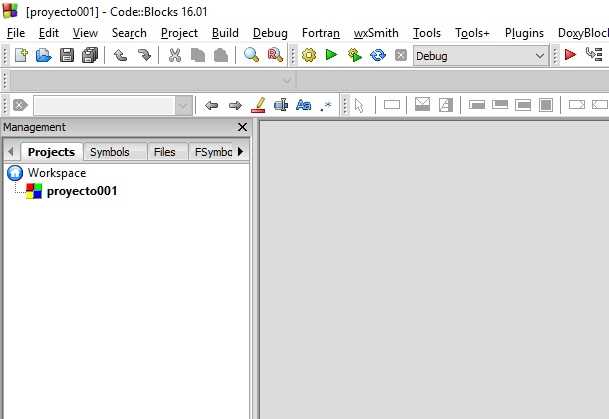Open the search text combo box arrow

point(183,106)
